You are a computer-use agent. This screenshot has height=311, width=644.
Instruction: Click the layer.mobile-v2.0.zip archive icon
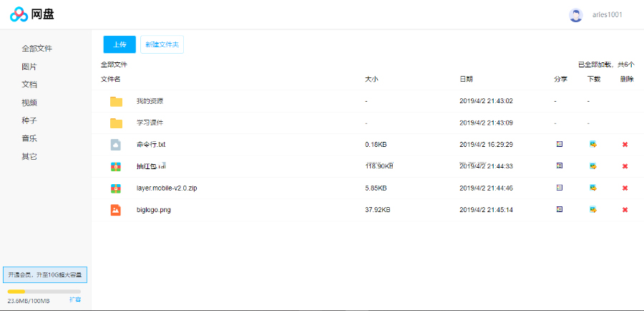click(116, 188)
